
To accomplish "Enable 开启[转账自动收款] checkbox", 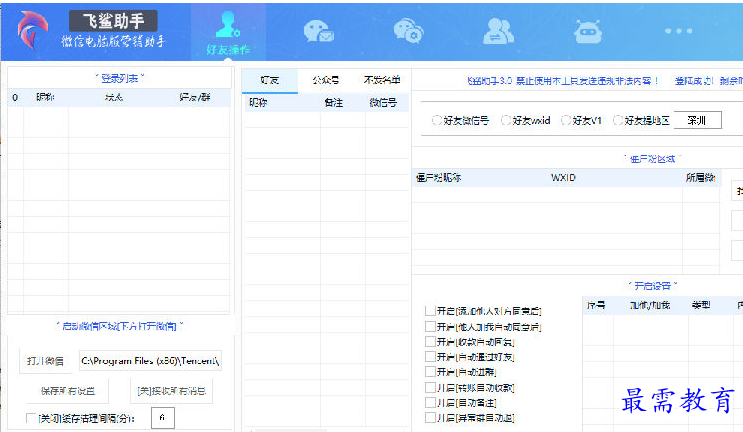I will pos(430,387).
